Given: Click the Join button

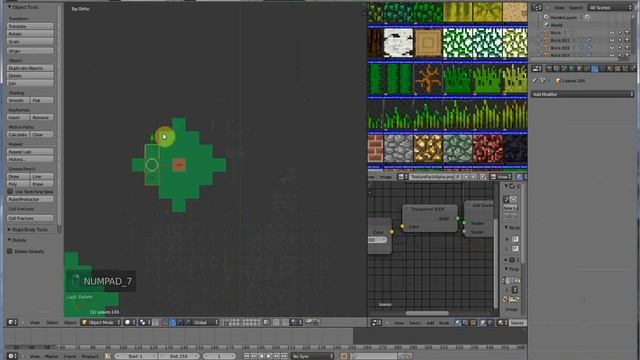Looking at the screenshot, I should (30, 83).
